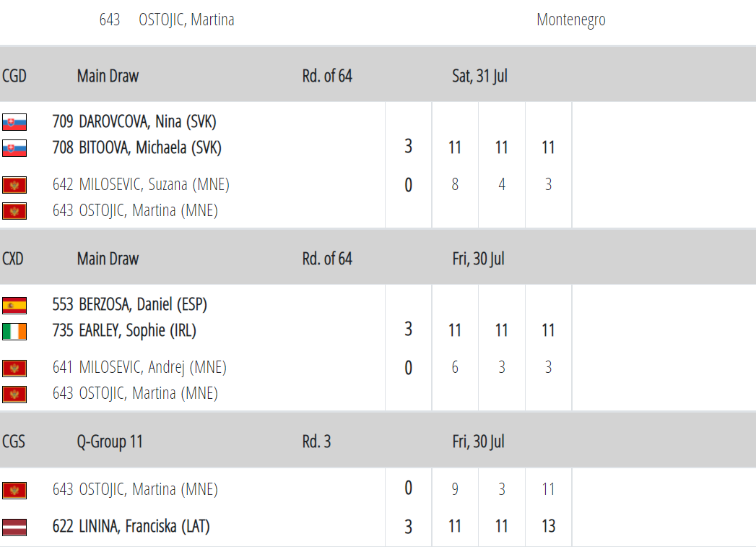756x547 pixels.
Task: Click the Spain flag beside BERZOSA, Daniel
Action: pos(14,305)
